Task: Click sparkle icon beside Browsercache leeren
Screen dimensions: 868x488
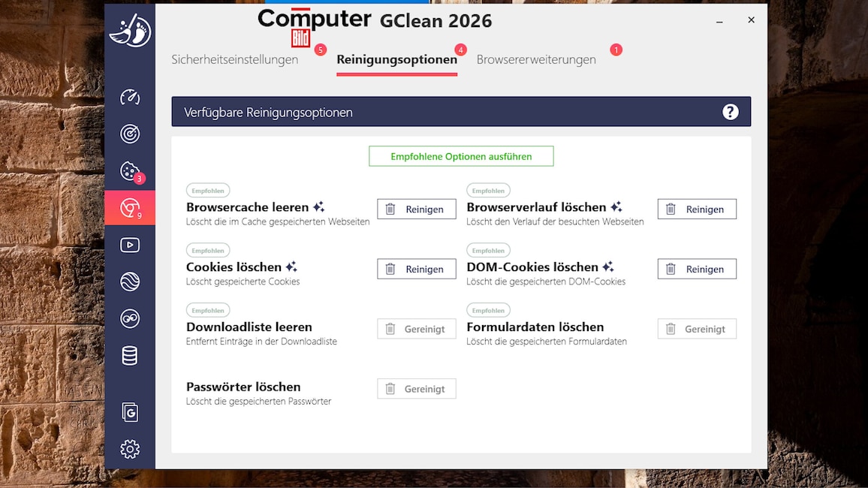Action: pyautogui.click(x=319, y=207)
